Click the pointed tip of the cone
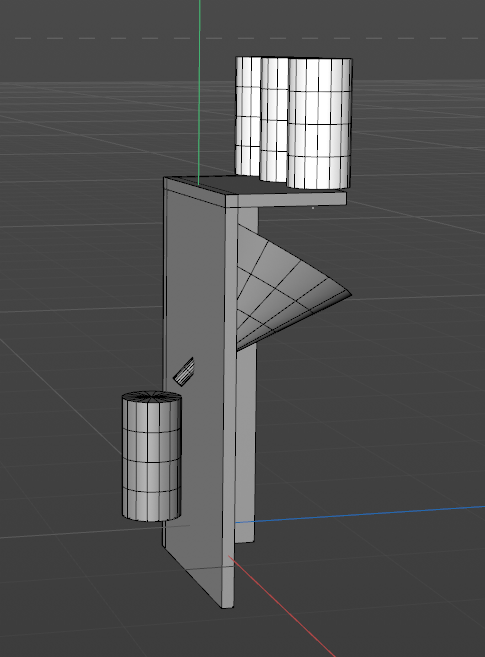 [x=348, y=292]
